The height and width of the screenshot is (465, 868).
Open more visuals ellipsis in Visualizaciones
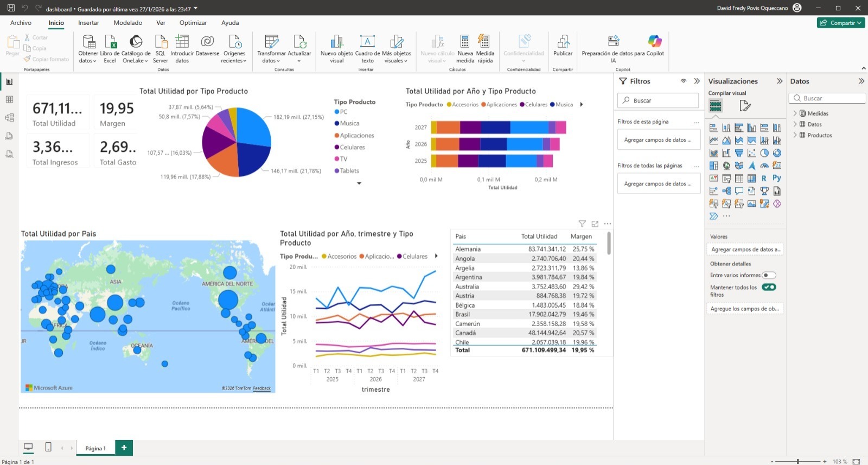point(726,216)
